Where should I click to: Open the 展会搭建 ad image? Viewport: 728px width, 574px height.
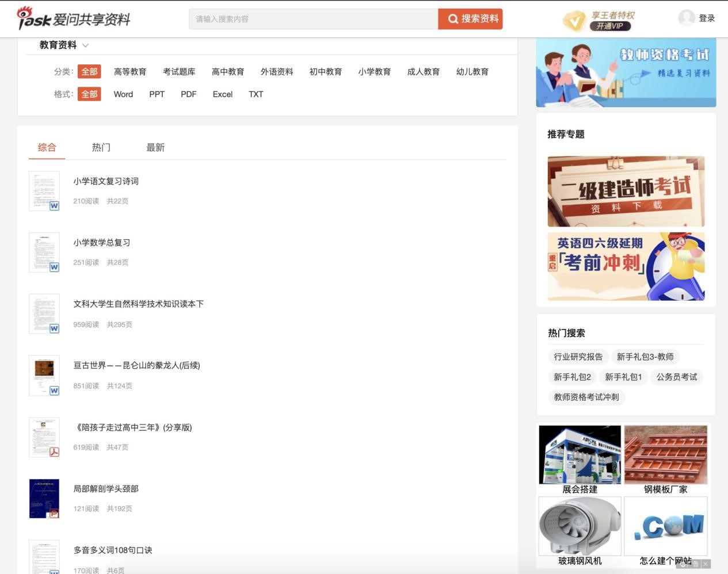click(x=580, y=455)
